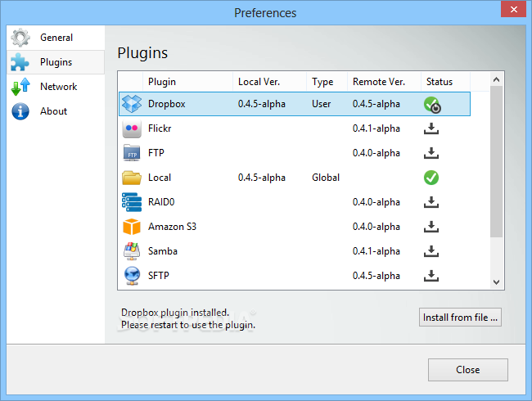This screenshot has height=401, width=532.
Task: Select the Flickr plugin name
Action: (160, 128)
